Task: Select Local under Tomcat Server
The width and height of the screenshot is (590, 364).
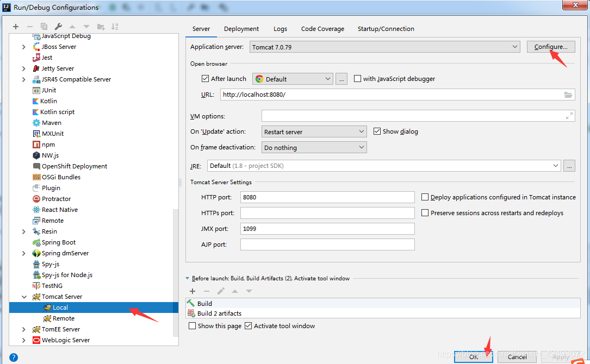Action: 94,307
